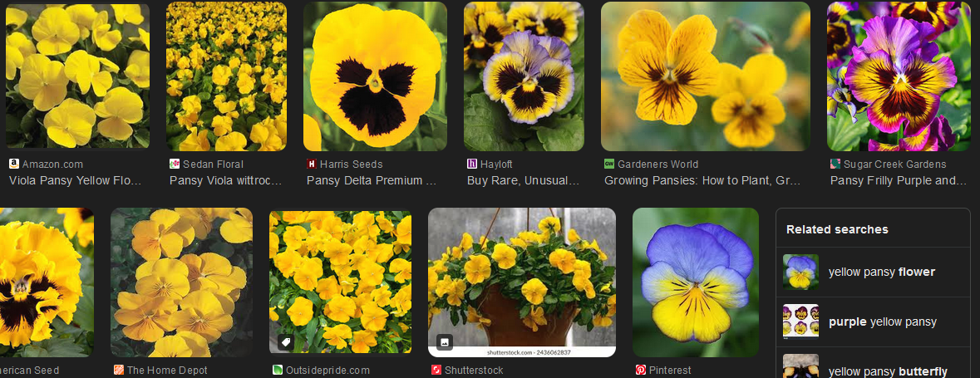
Task: Open the Outsidepride.com pansy image
Action: 341,281
